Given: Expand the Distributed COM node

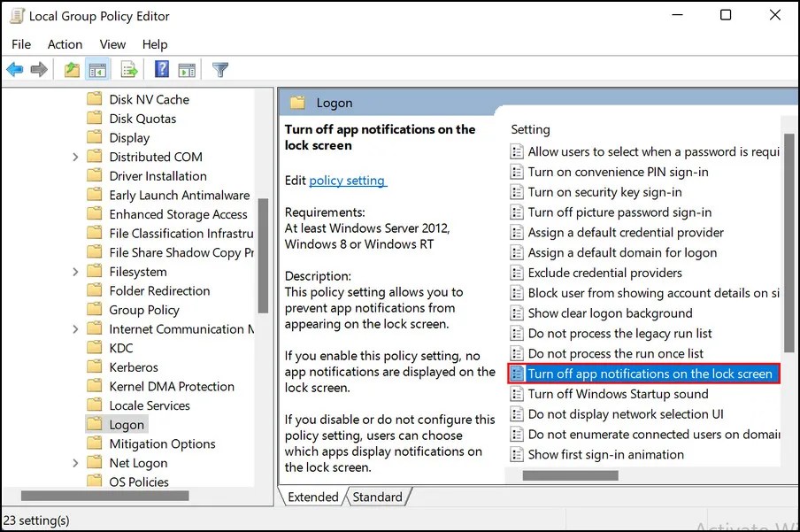Looking at the screenshot, I should coord(75,156).
